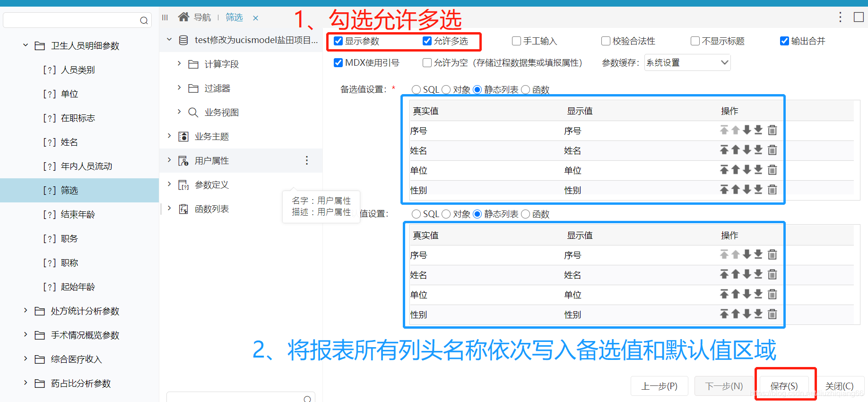Move 序号 to bottom in upper table
868x402 pixels.
pos(758,130)
